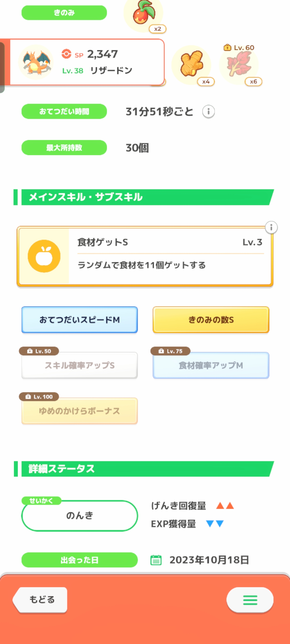Open the hamburger menu button
This screenshot has height=644, width=290.
(250, 600)
